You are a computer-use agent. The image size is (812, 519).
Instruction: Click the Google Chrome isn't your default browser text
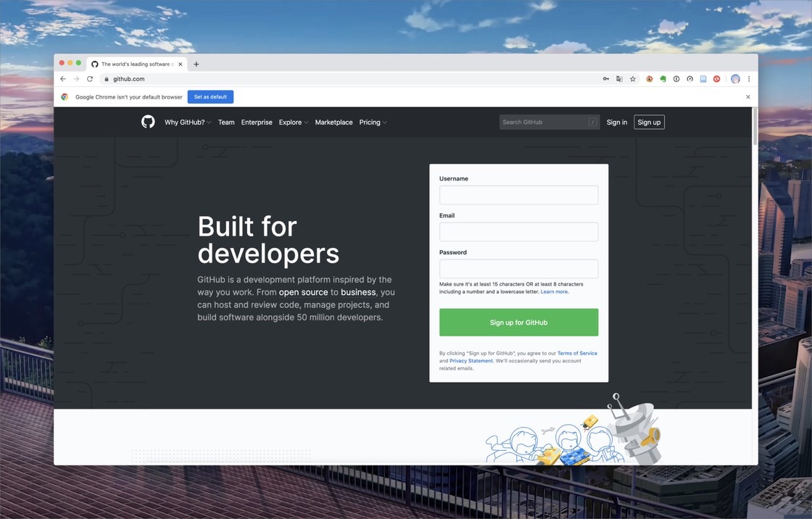(129, 97)
